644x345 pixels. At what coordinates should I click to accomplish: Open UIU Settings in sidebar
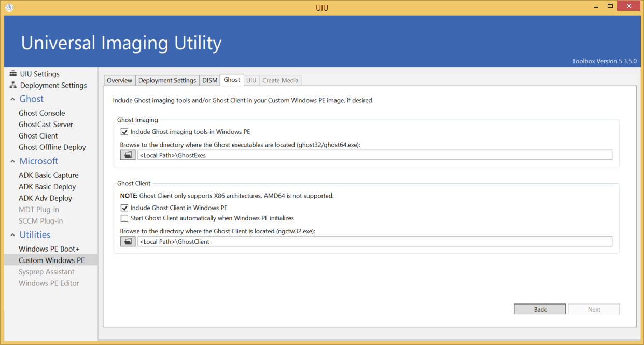coord(40,74)
